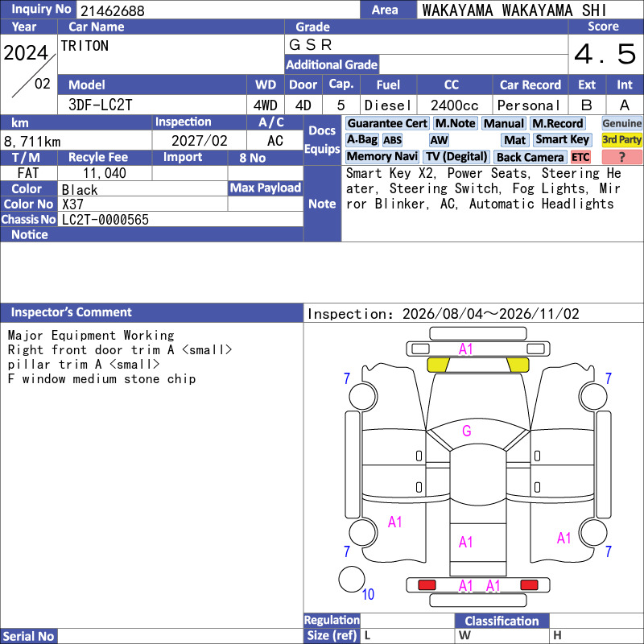Click the Score value 4.5

click(x=605, y=54)
